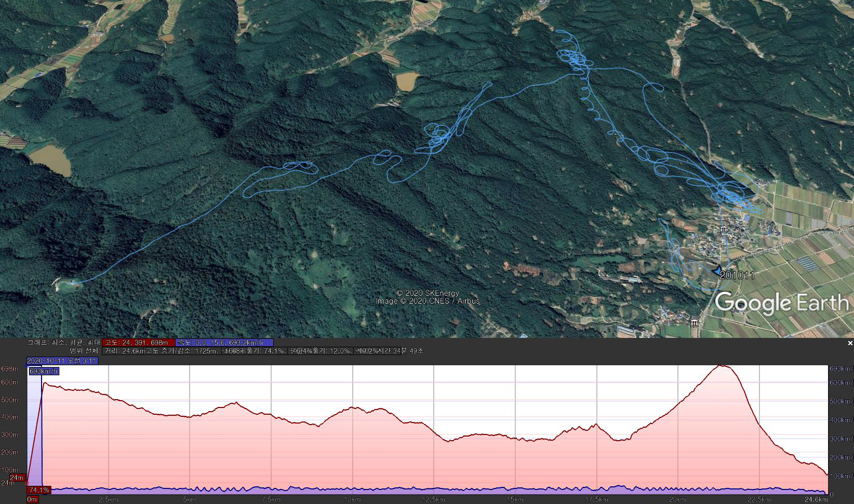Select the 201011 track label
This screenshot has height=504, width=854.
(737, 276)
